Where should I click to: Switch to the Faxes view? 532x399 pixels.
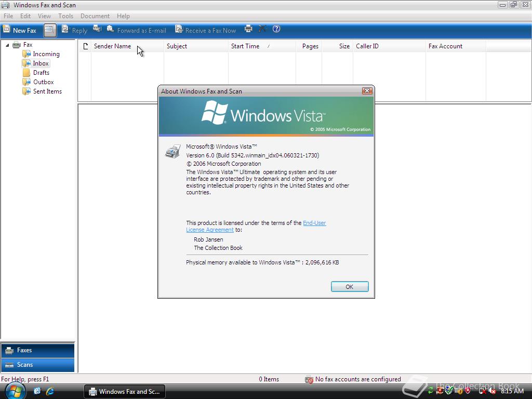[37, 351]
